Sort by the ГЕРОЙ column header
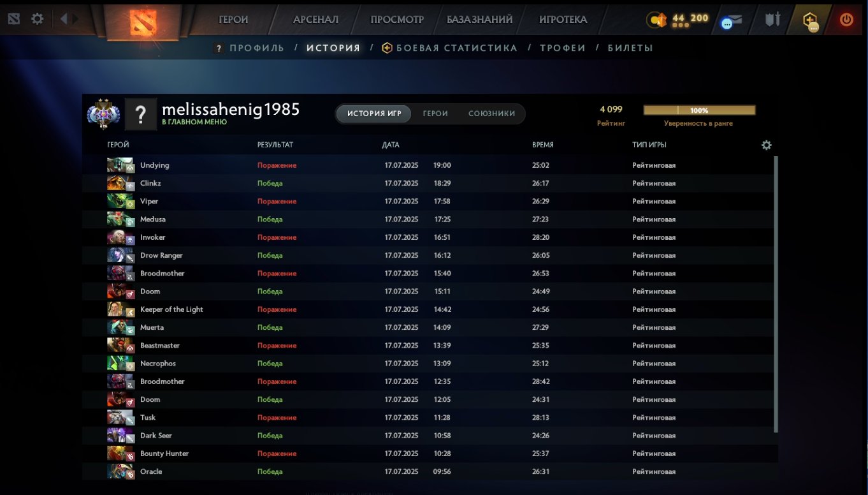 118,145
